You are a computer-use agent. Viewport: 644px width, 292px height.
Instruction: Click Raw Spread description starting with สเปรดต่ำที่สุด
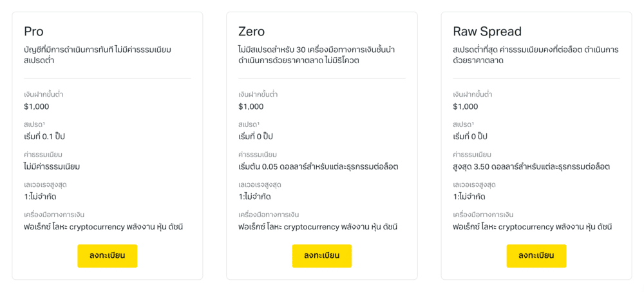[x=535, y=55]
